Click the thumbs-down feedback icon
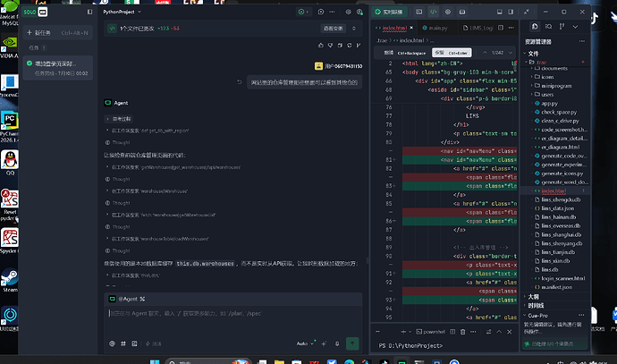Screen dimensions: 617x364 (330, 46)
